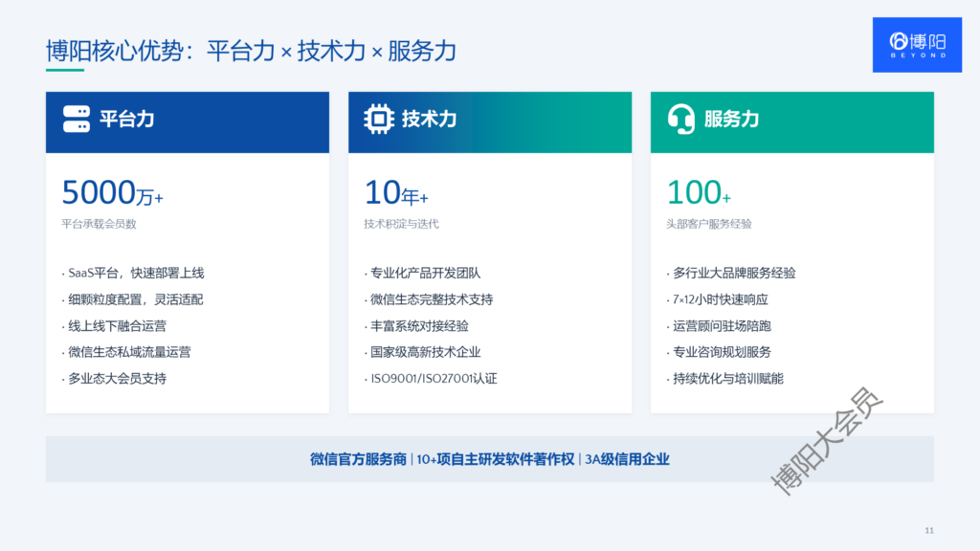Image resolution: width=980 pixels, height=551 pixels.
Task: Click the 博阳 BEYOND logo
Action: click(917, 45)
